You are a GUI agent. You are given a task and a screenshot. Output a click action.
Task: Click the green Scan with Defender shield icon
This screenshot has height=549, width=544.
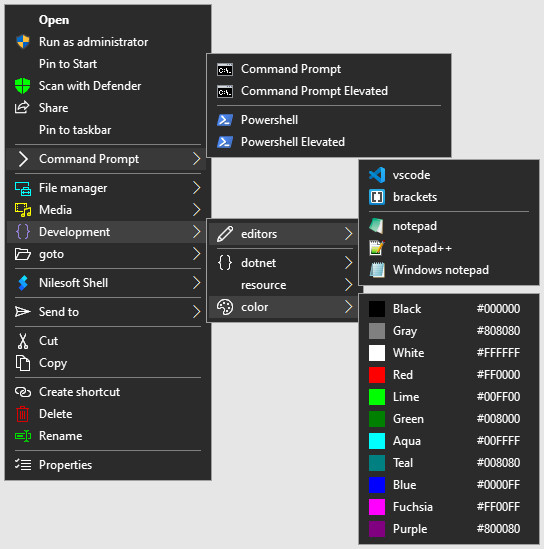[23, 86]
